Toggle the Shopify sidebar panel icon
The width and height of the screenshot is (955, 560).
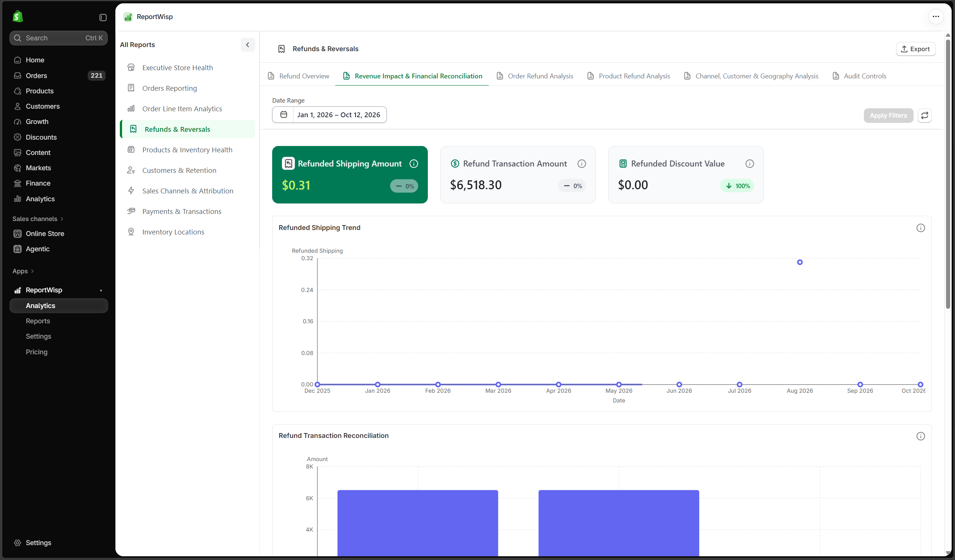pyautogui.click(x=103, y=18)
